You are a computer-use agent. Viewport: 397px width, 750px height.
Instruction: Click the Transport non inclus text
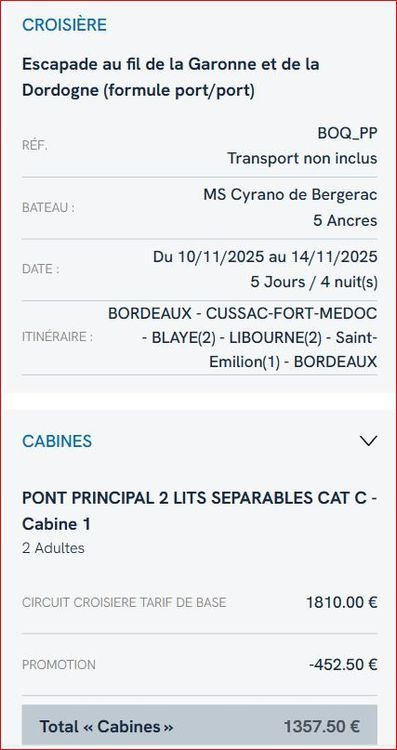(x=302, y=158)
